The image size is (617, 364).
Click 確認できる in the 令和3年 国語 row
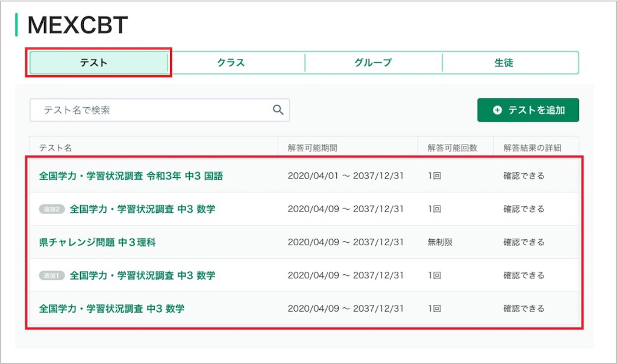point(524,176)
